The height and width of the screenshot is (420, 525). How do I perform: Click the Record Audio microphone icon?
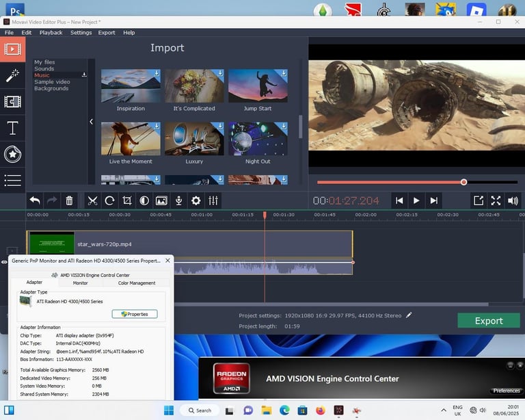(x=179, y=200)
